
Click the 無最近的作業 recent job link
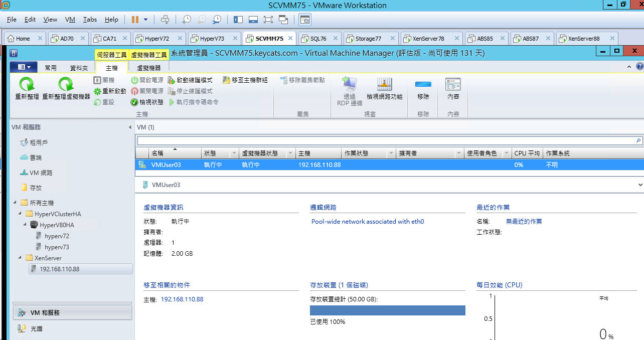click(524, 221)
